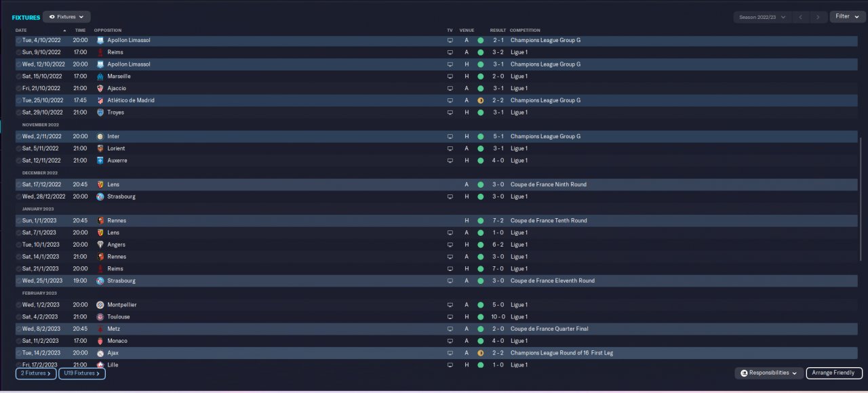868x393 pixels.
Task: Open Champions League Round of 16 First Leg
Action: [x=561, y=353]
